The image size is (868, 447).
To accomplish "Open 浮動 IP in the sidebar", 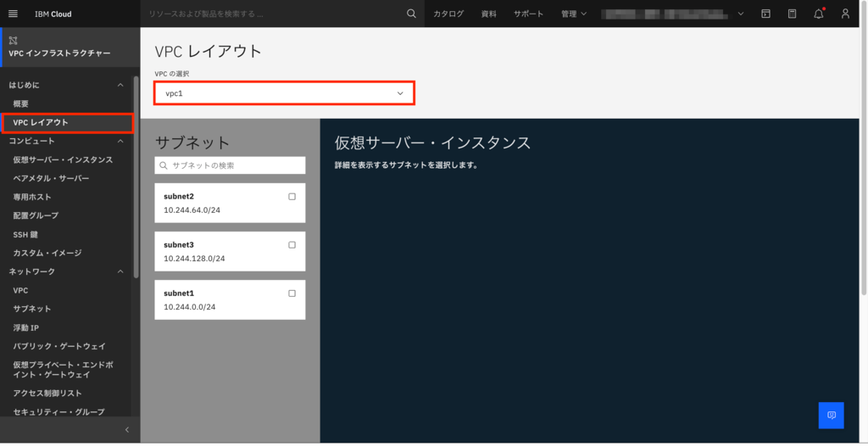I will click(26, 328).
